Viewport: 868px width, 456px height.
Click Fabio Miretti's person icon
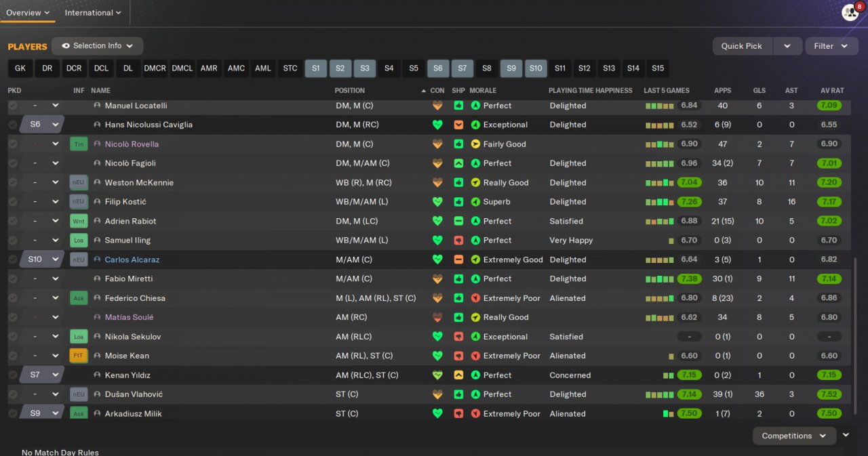tap(97, 278)
